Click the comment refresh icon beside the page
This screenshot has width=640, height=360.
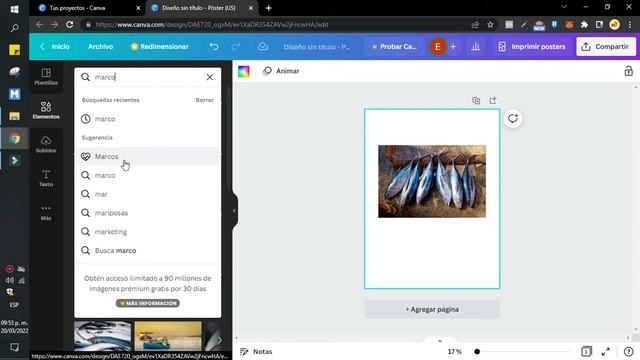[513, 118]
